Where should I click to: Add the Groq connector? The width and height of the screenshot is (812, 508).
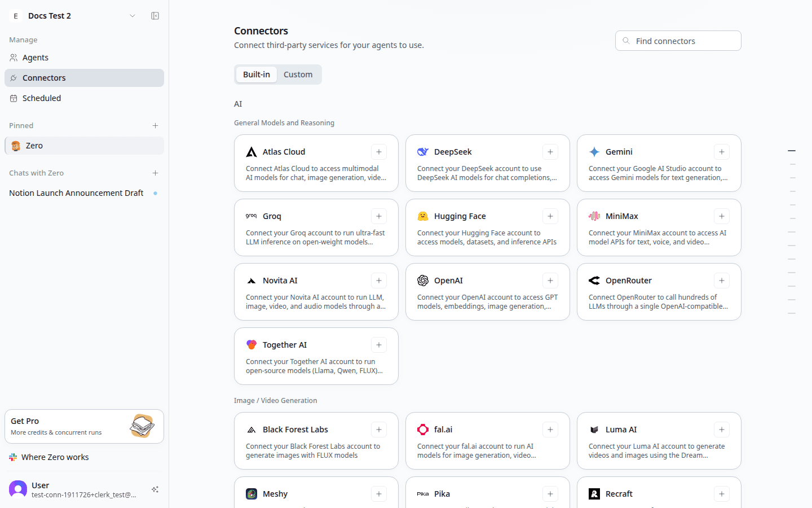[379, 216]
